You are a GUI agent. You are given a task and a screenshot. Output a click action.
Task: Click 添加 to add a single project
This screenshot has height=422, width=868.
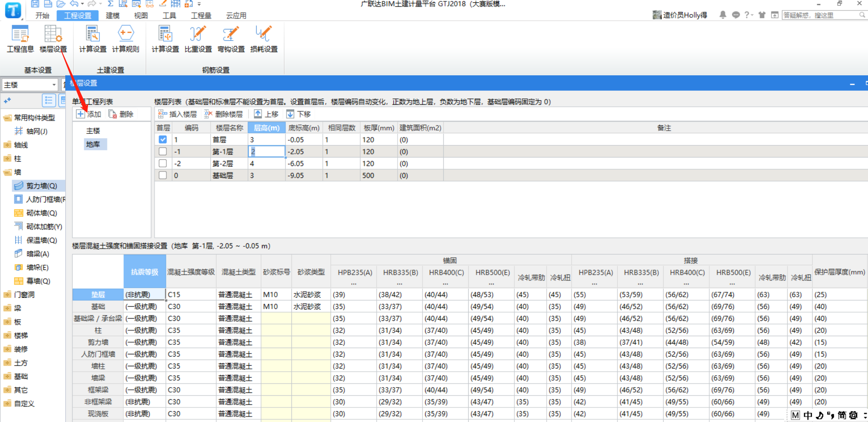pos(89,114)
